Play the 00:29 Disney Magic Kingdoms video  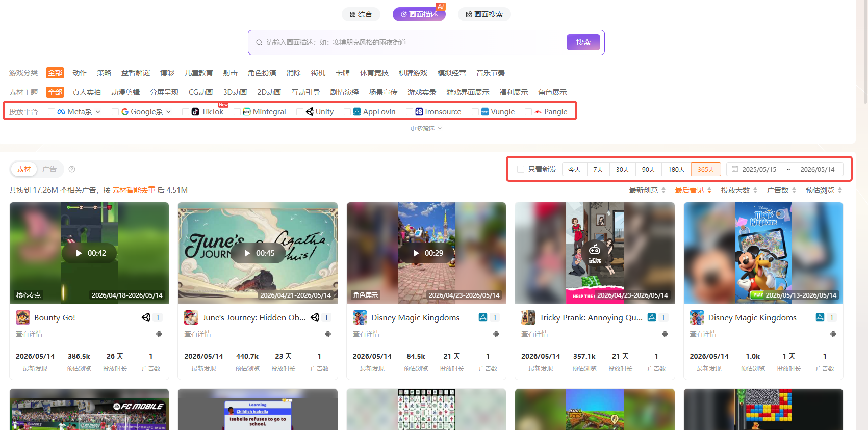(426, 253)
